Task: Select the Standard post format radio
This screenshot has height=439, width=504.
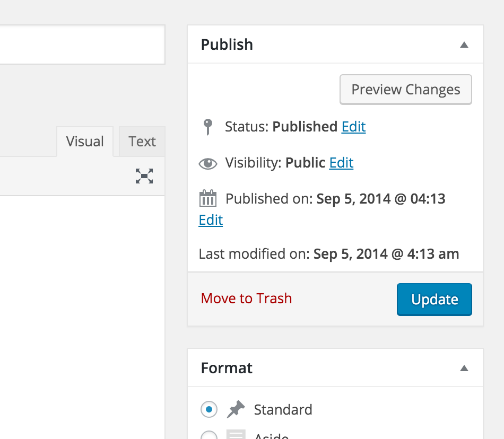Action: (x=209, y=409)
